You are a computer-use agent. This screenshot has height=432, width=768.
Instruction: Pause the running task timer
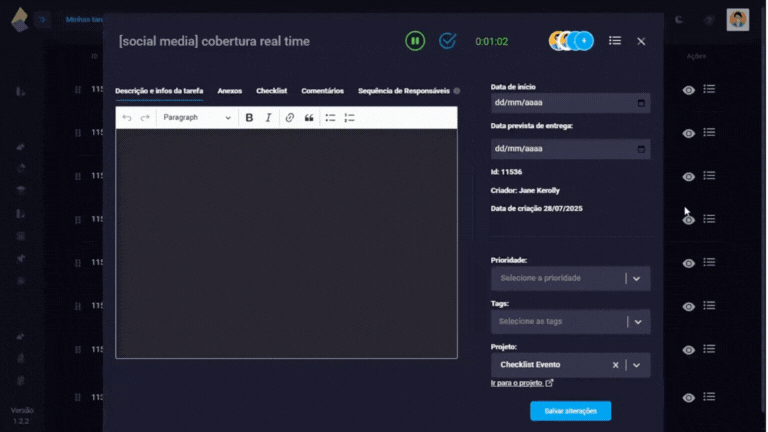[x=415, y=41]
